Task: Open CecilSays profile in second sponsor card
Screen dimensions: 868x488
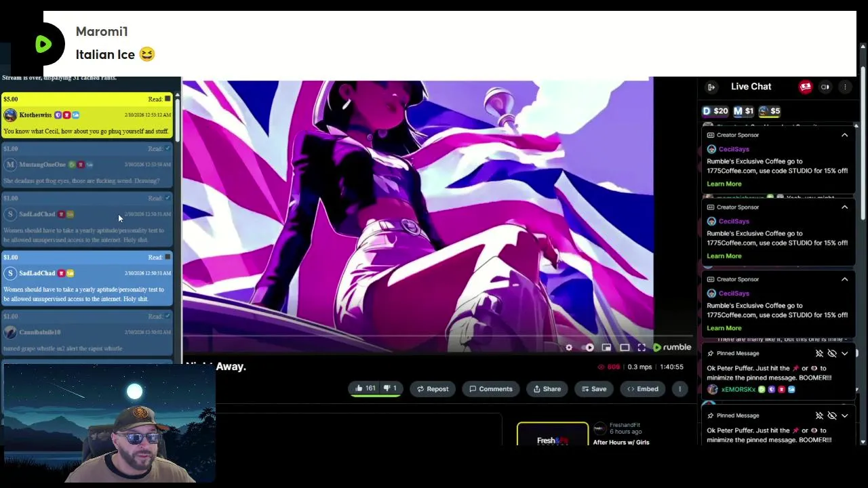Action: pos(734,222)
